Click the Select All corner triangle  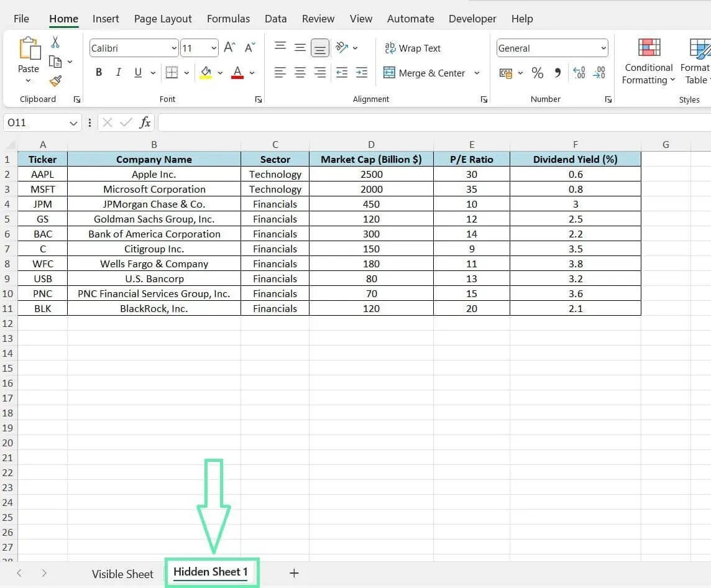pyautogui.click(x=11, y=145)
